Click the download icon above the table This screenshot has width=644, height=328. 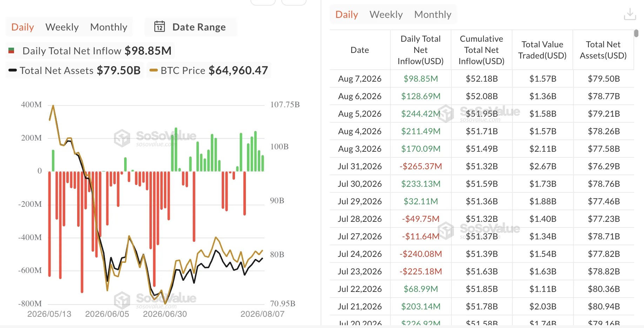pos(630,14)
